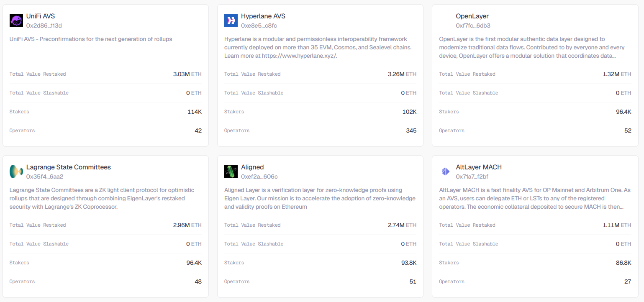The image size is (644, 302).
Task: Click 0 ETH slashable value in AltLayer MACH
Action: click(623, 244)
